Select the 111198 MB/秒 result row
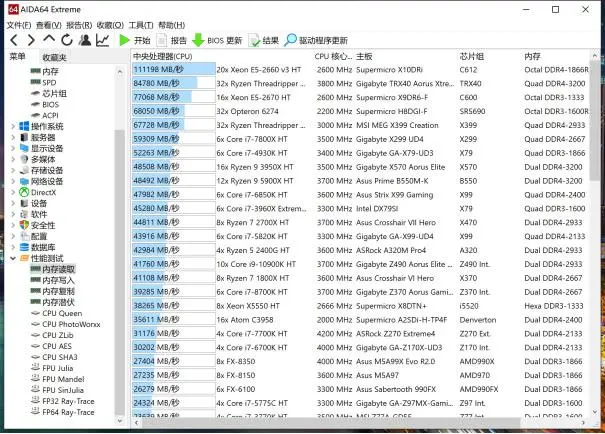 click(x=360, y=69)
